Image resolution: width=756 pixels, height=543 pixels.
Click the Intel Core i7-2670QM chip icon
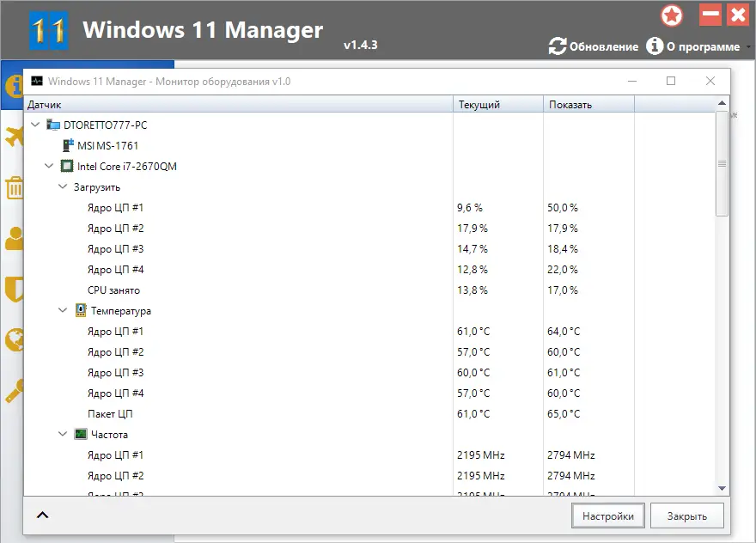click(66, 167)
